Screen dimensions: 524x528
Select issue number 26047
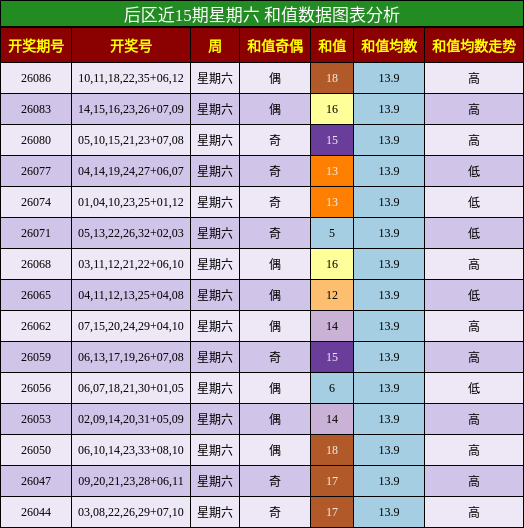pyautogui.click(x=36, y=481)
